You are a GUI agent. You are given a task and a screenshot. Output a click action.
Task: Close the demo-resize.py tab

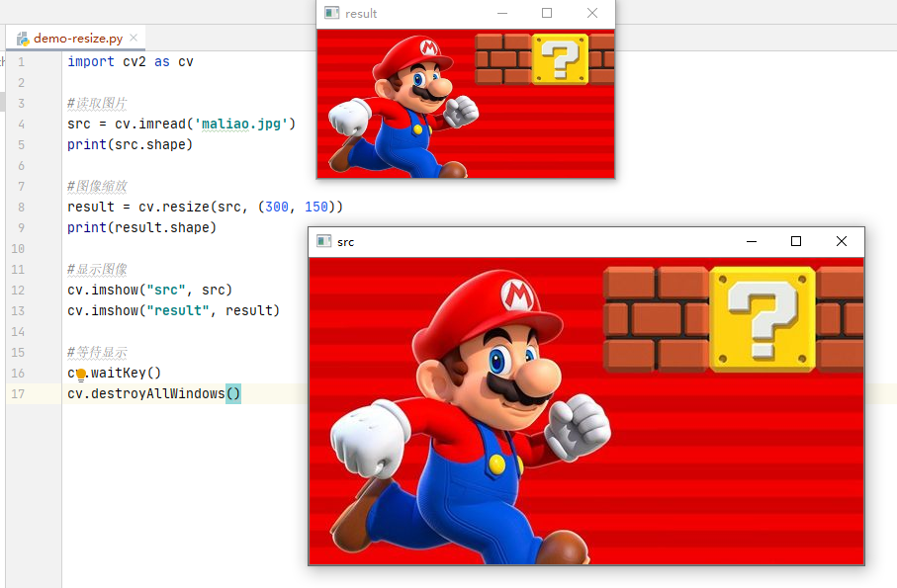pyautogui.click(x=134, y=38)
